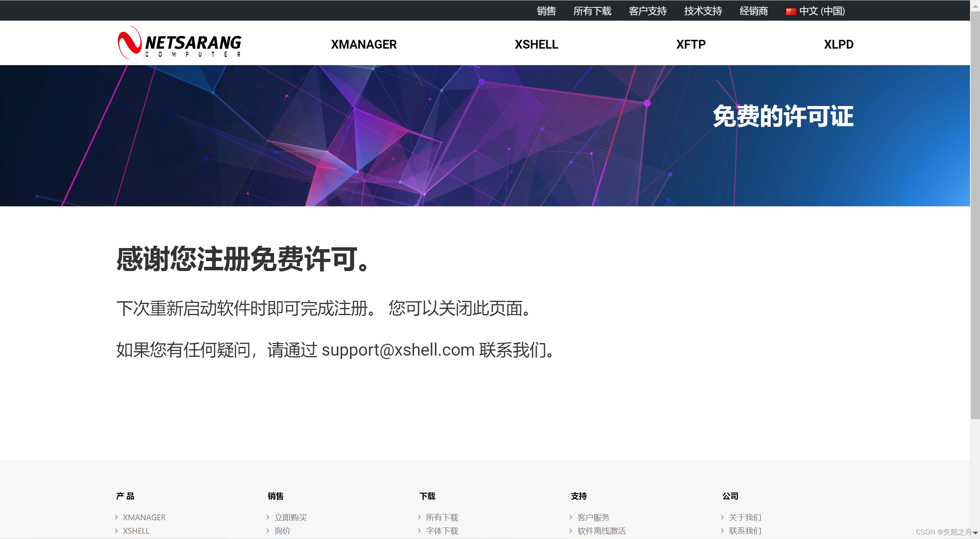Click the chevron before 立即购买

click(x=268, y=517)
